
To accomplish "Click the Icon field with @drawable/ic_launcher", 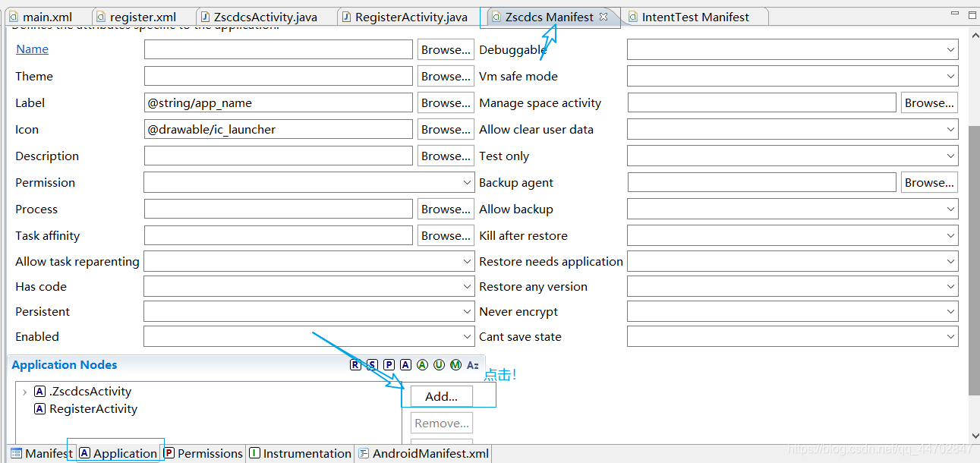I will point(279,130).
